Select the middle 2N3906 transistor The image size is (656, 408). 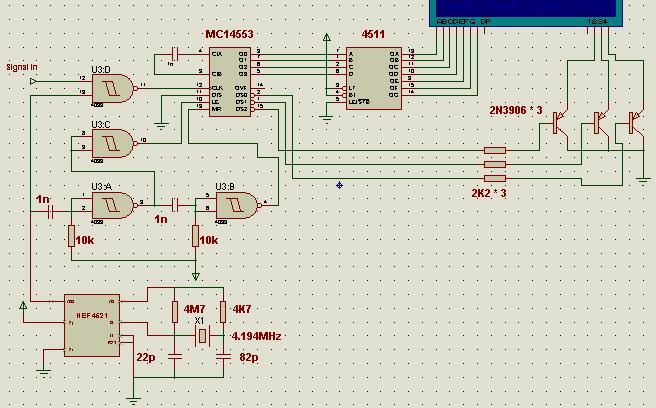(x=601, y=124)
